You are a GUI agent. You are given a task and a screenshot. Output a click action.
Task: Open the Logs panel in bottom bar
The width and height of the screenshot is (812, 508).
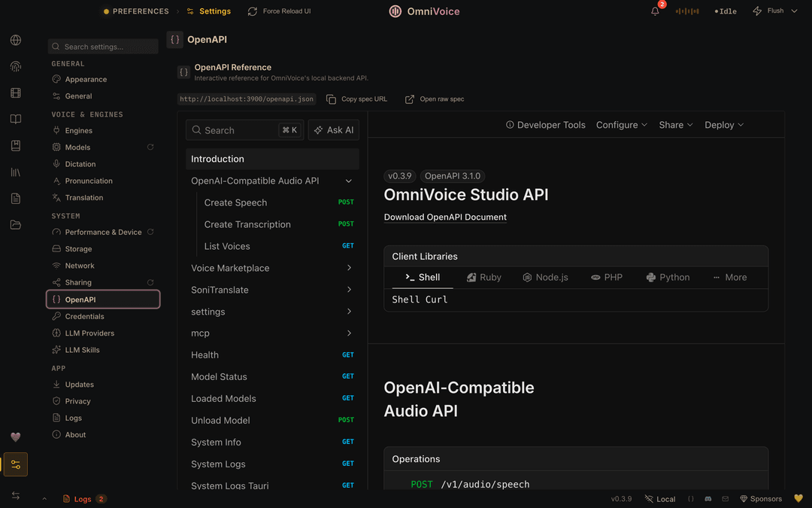pyautogui.click(x=84, y=499)
